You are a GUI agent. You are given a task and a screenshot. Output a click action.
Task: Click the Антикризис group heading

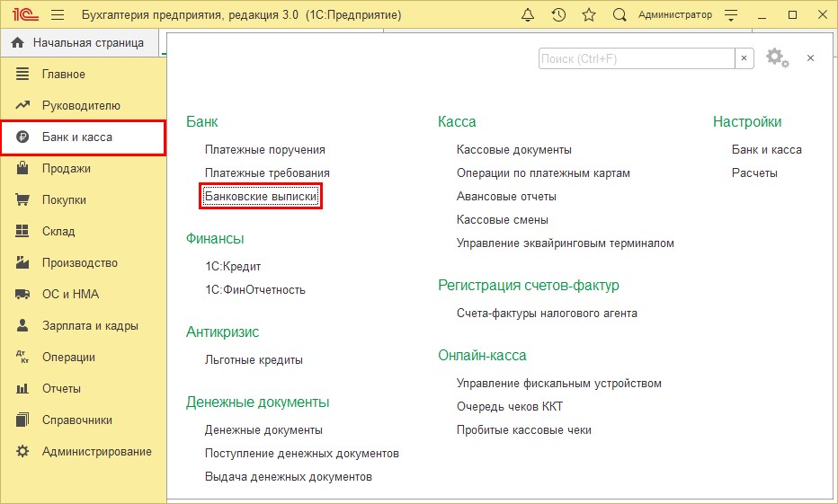coord(222,332)
